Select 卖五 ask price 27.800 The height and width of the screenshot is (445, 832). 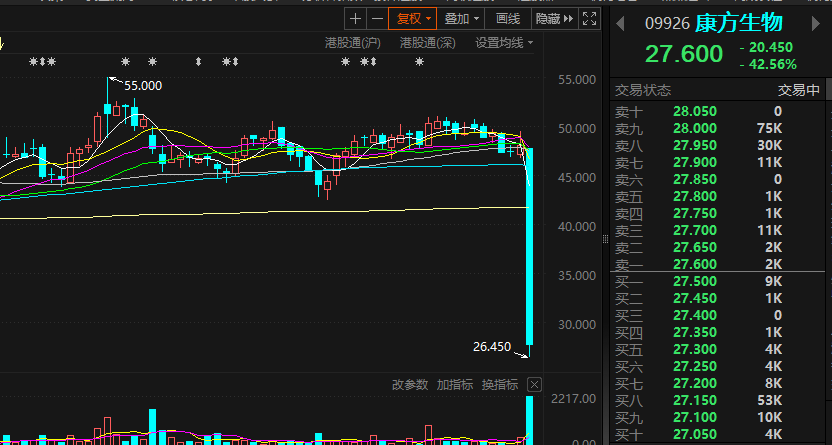[695, 196]
